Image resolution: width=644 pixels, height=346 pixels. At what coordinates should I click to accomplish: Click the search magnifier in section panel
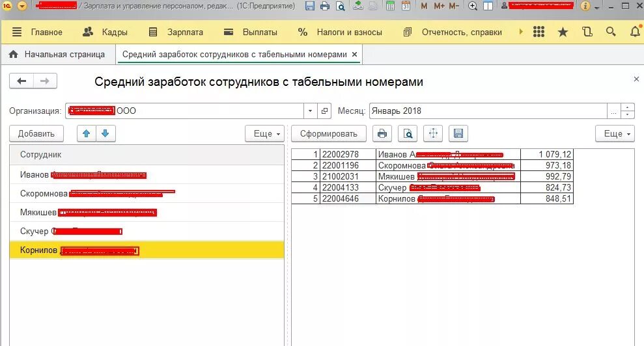(x=611, y=32)
